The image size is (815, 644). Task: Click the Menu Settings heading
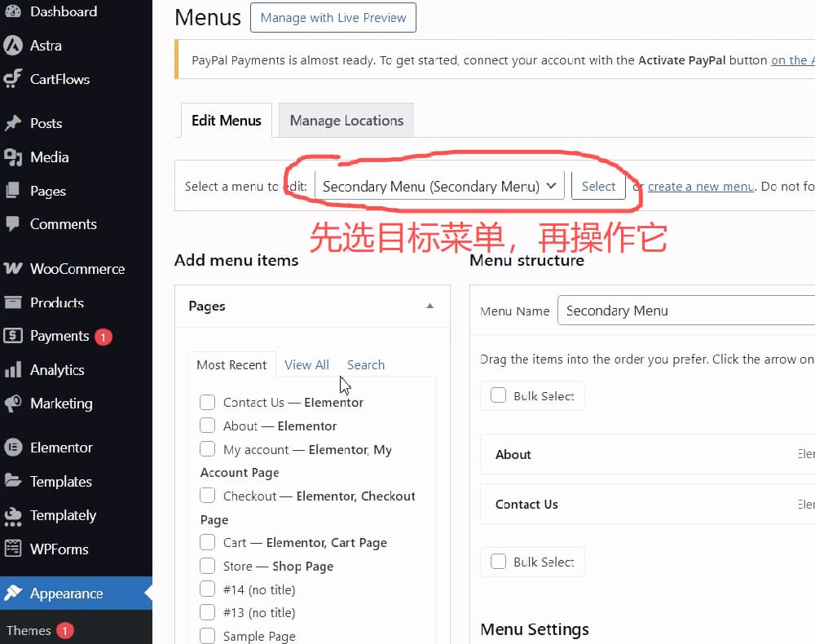point(535,629)
